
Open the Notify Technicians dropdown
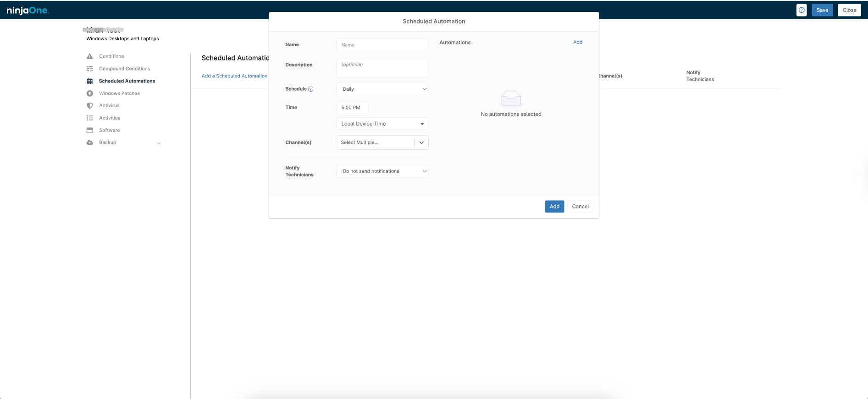382,171
